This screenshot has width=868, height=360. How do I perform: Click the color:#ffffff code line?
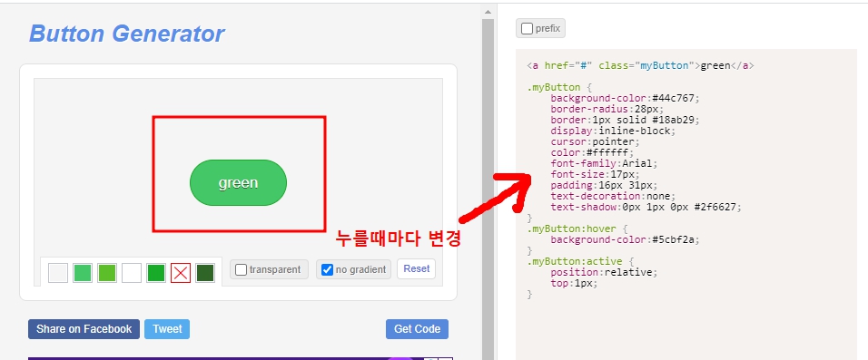(x=592, y=152)
